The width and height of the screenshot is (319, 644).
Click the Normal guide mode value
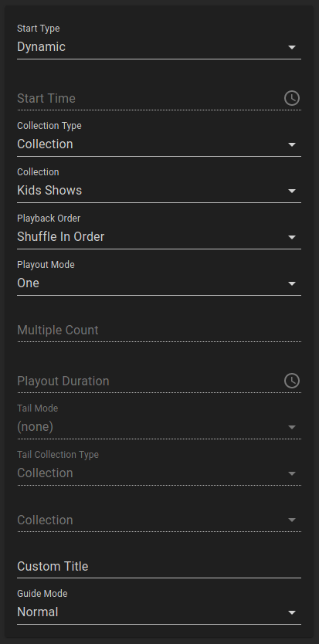(x=37, y=612)
